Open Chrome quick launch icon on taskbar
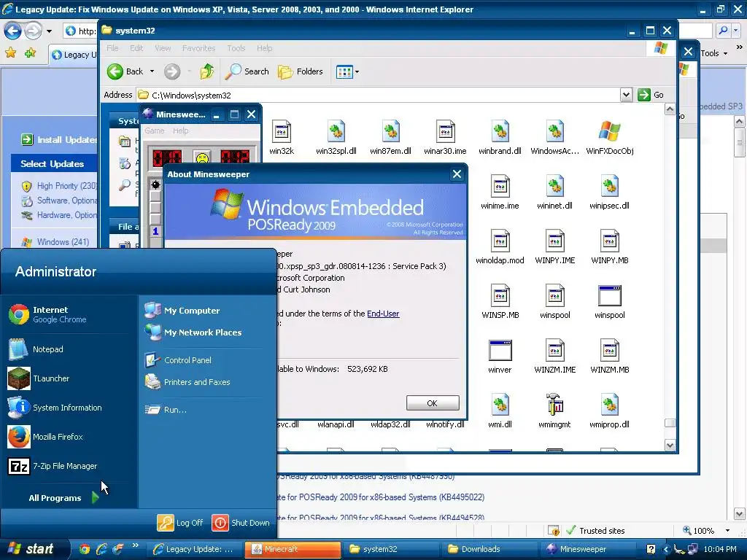Screen dimensions: 747x560 pos(85,549)
